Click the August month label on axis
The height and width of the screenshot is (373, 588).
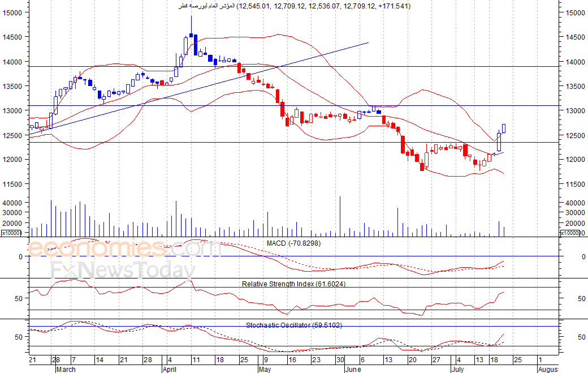click(548, 369)
